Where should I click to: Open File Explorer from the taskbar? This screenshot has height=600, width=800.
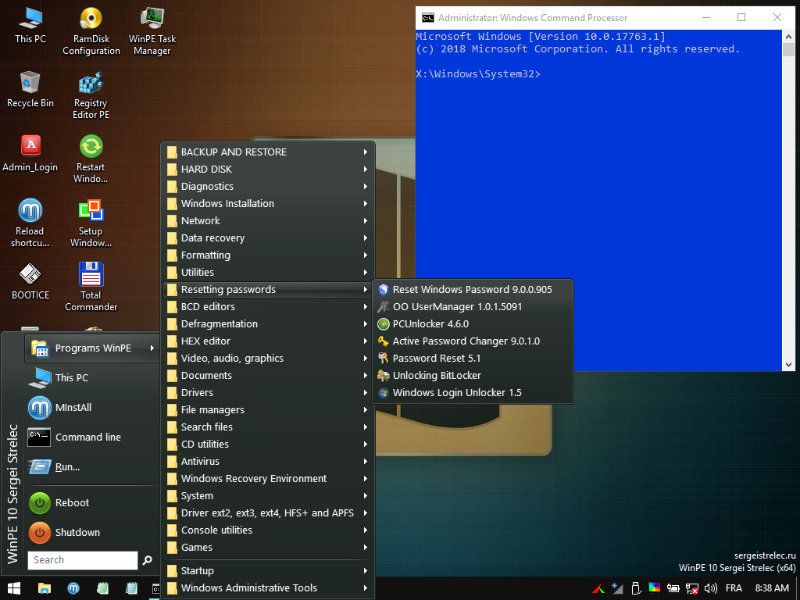point(44,588)
